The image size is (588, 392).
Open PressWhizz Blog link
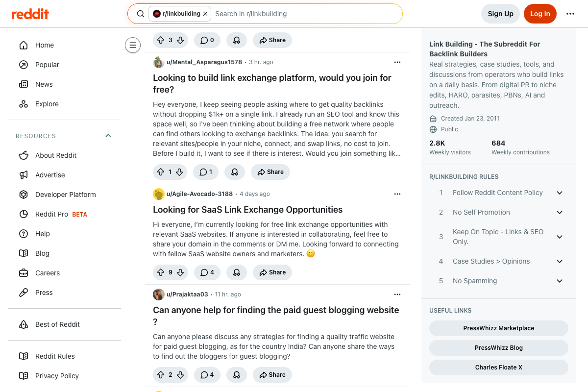[499, 348]
